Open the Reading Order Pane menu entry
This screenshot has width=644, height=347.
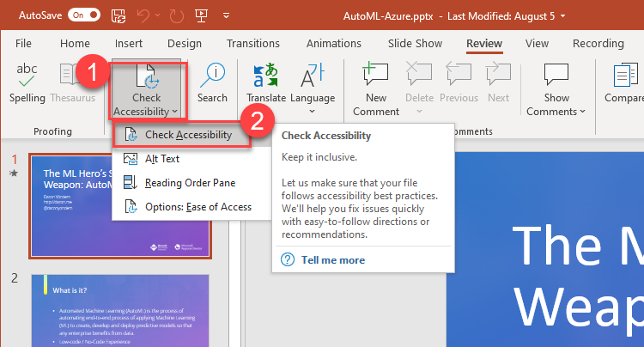click(190, 183)
